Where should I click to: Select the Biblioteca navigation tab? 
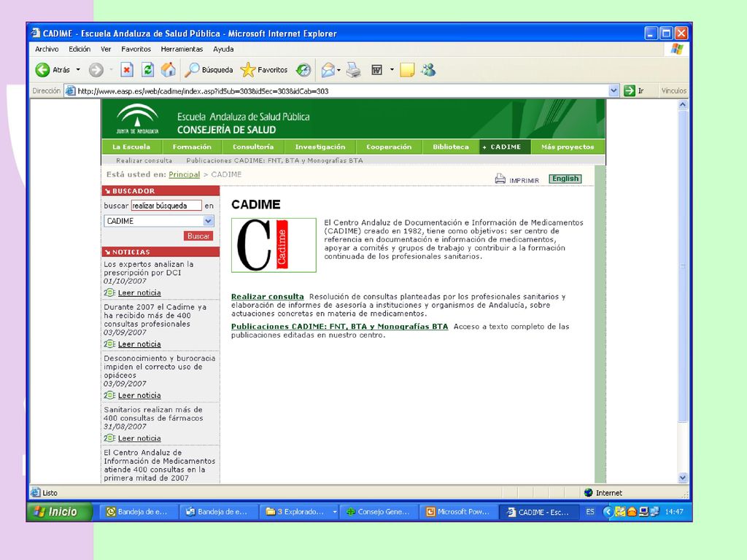pos(451,147)
